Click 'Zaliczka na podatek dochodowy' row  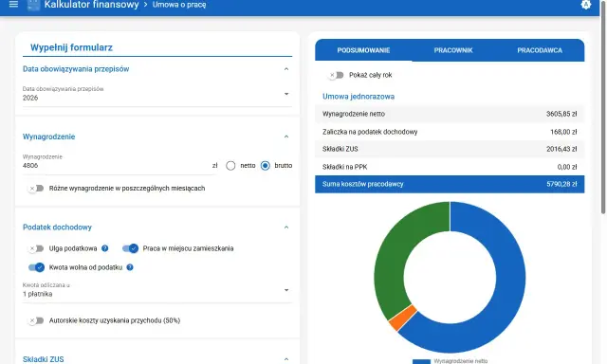450,132
